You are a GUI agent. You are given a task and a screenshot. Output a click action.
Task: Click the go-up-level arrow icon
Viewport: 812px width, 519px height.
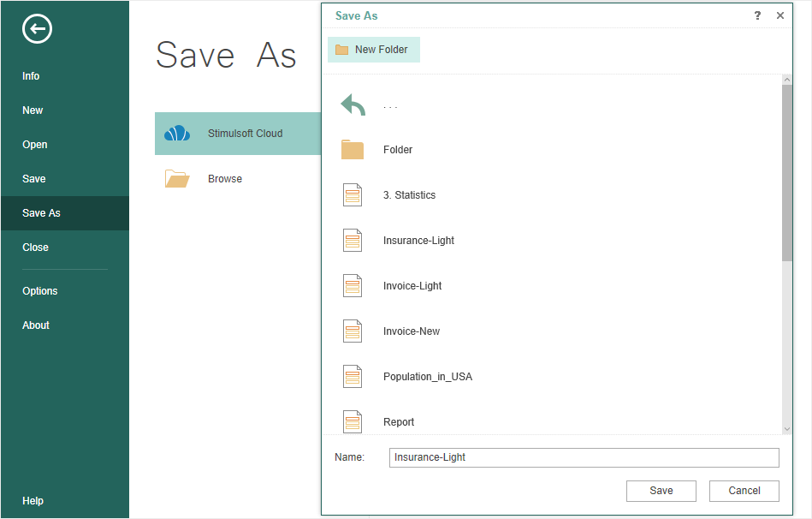coord(353,104)
